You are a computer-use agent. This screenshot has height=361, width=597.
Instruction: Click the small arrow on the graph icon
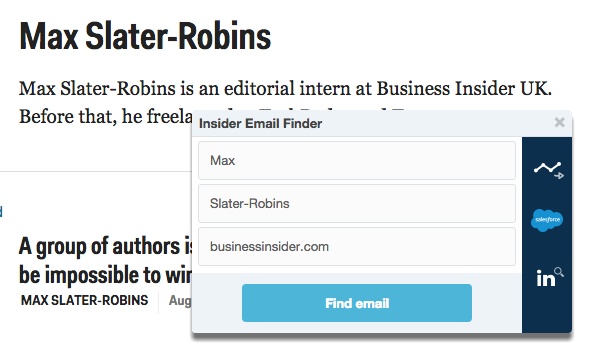pos(559,176)
